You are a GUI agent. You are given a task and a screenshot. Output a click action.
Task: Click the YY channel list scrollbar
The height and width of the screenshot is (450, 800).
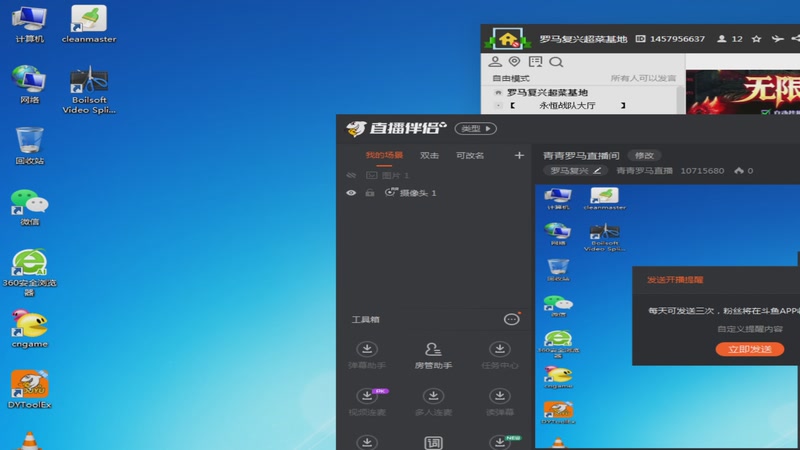[680, 99]
